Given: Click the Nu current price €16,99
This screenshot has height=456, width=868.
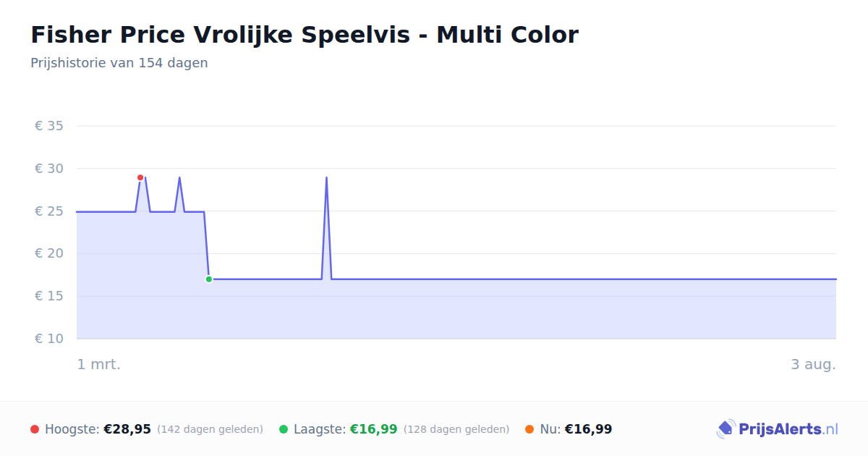Looking at the screenshot, I should 588,429.
